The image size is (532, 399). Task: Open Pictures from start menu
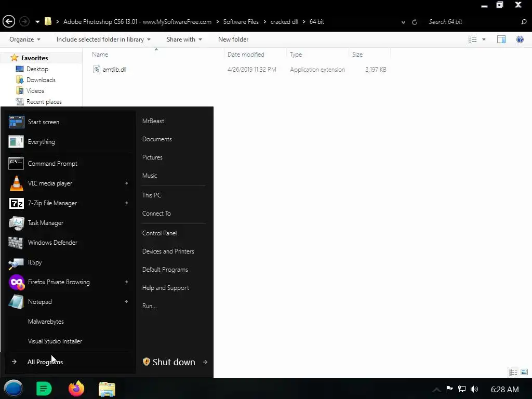[x=152, y=157]
